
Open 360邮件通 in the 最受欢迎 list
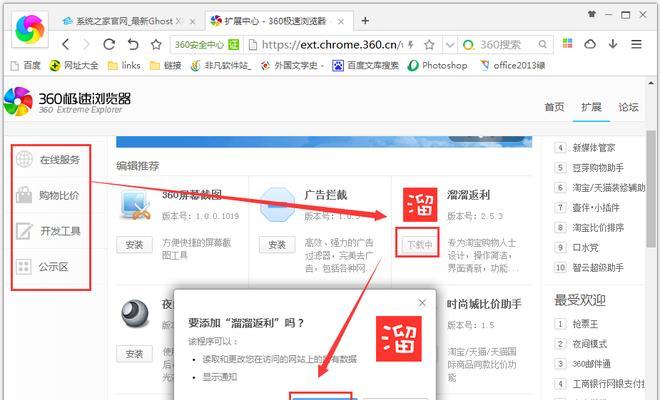pos(591,363)
